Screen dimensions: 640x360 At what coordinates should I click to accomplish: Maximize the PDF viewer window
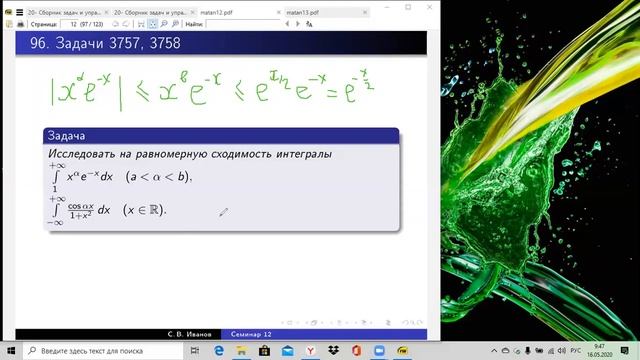(408, 7)
